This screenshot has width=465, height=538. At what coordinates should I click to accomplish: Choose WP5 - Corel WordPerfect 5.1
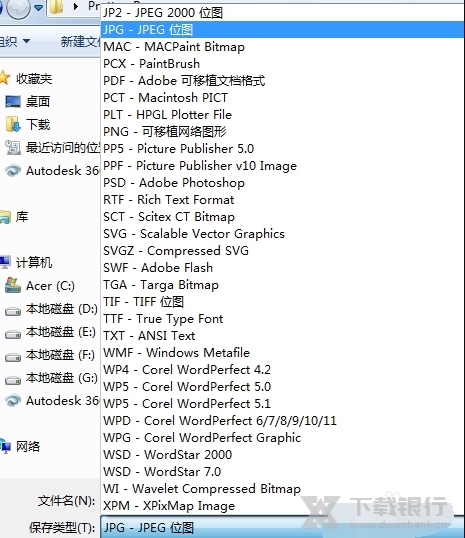coord(282,404)
